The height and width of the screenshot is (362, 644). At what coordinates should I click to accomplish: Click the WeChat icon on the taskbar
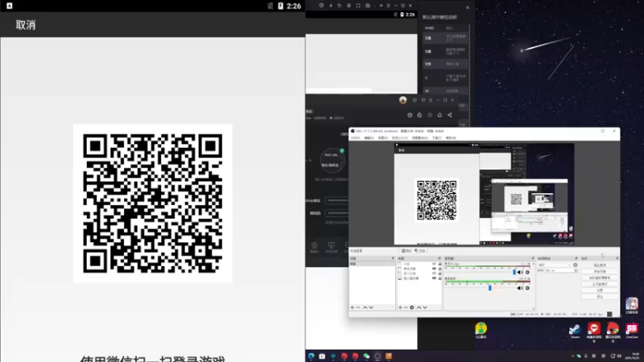pyautogui.click(x=366, y=356)
